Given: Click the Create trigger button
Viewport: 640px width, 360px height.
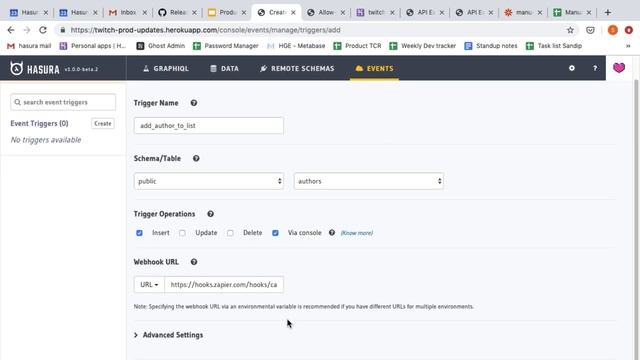Looking at the screenshot, I should click(x=102, y=123).
